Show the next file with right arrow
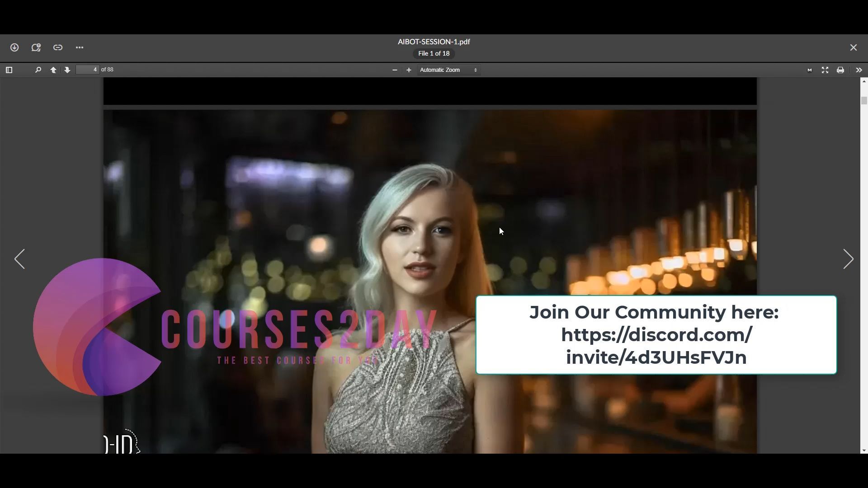Image resolution: width=868 pixels, height=488 pixels. [848, 259]
